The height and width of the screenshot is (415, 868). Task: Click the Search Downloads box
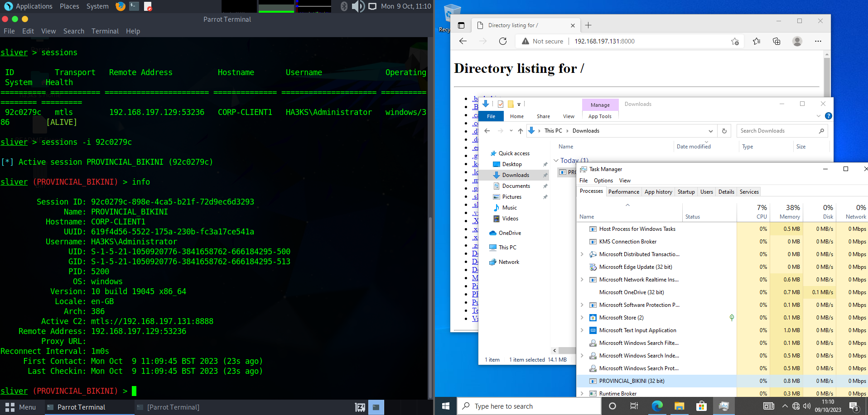pos(781,131)
